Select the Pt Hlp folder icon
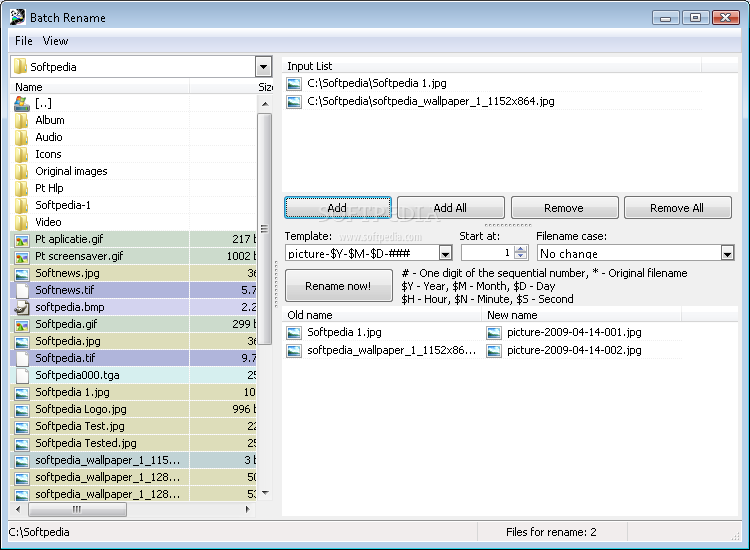The width and height of the screenshot is (750, 550). pyautogui.click(x=21, y=188)
